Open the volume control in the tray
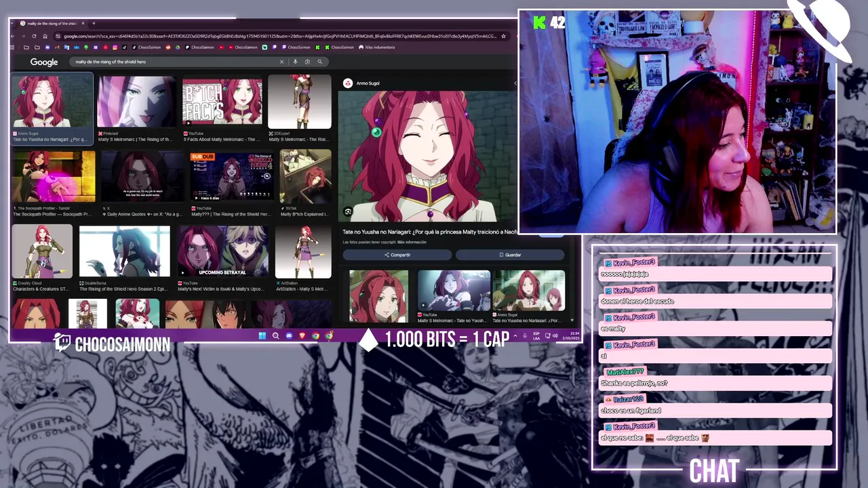868x488 pixels. point(555,335)
